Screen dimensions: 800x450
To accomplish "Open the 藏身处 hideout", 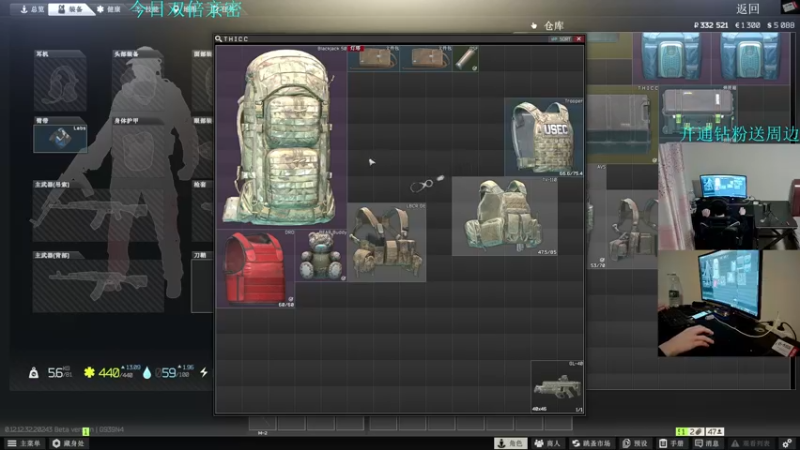I will 69,443.
